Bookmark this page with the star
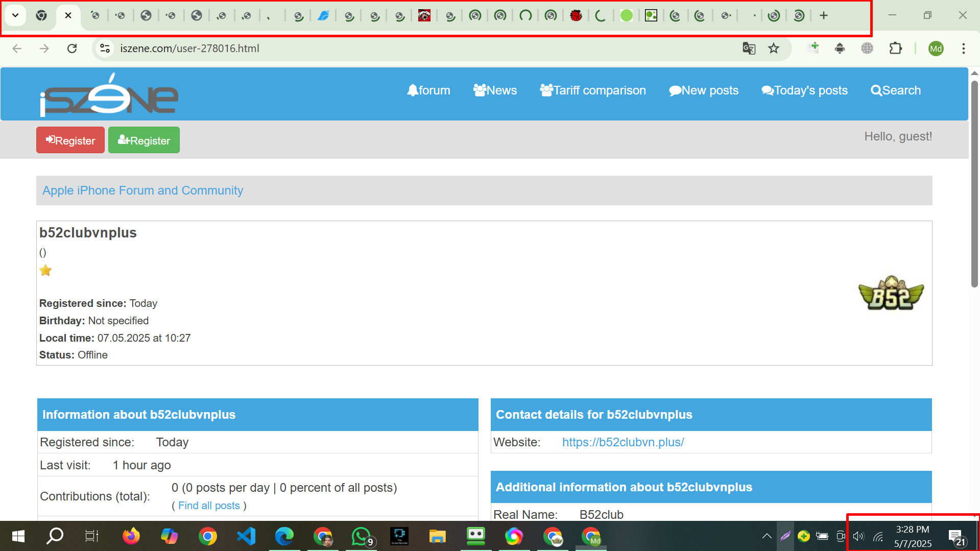This screenshot has height=551, width=980. point(774,49)
